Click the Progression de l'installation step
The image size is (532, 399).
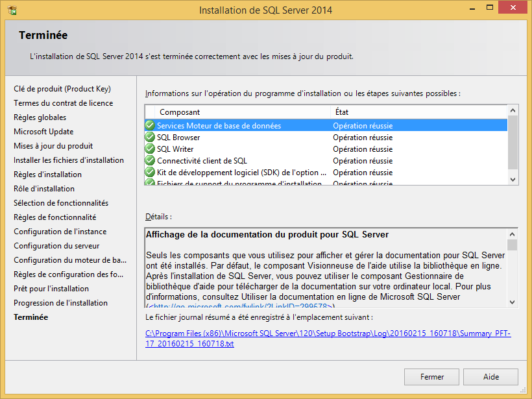60,302
